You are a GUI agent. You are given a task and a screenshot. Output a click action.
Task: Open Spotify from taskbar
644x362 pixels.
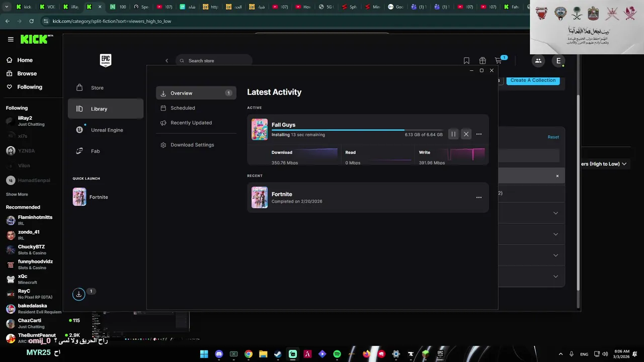click(337, 354)
